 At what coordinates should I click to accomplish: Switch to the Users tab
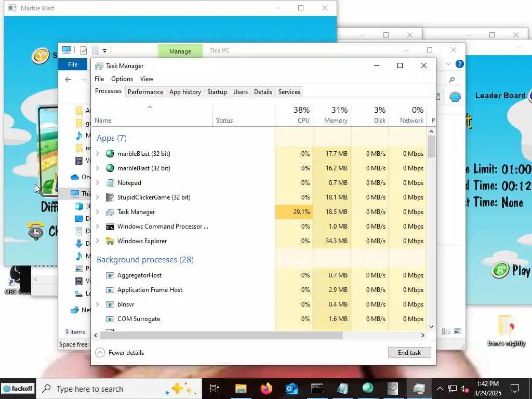(241, 92)
